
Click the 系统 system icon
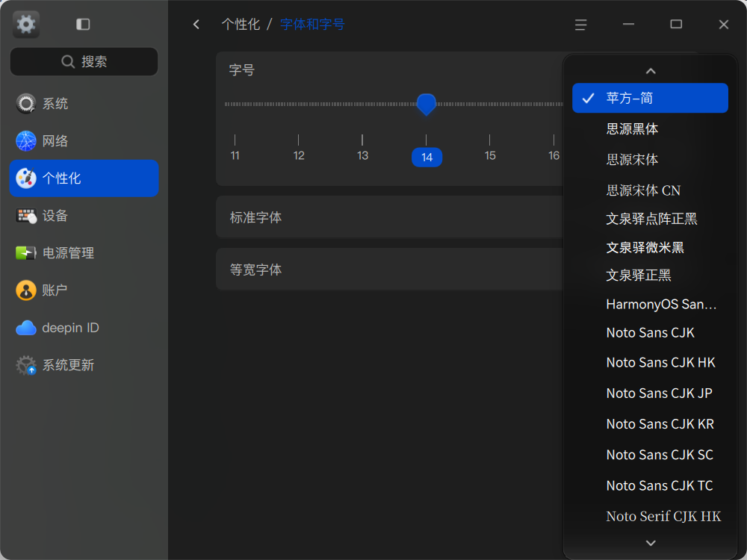pyautogui.click(x=25, y=103)
